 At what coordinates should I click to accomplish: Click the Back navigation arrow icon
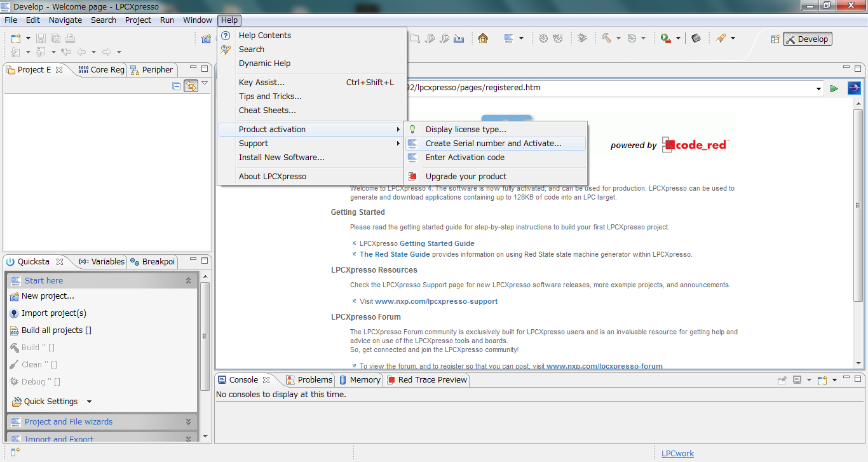pos(81,52)
